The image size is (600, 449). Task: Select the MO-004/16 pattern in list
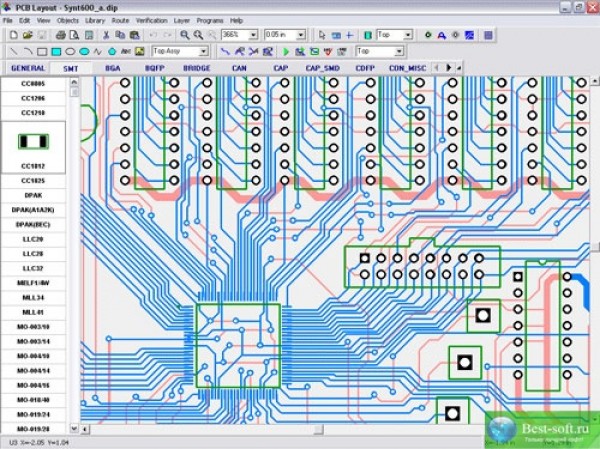coord(33,385)
